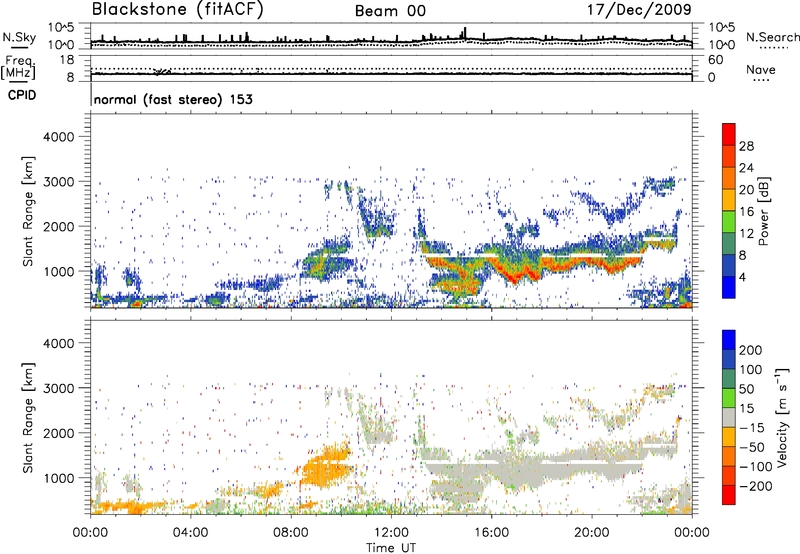Click the '20:00' time tick label
The width and height of the screenshot is (800, 554).
click(x=591, y=533)
